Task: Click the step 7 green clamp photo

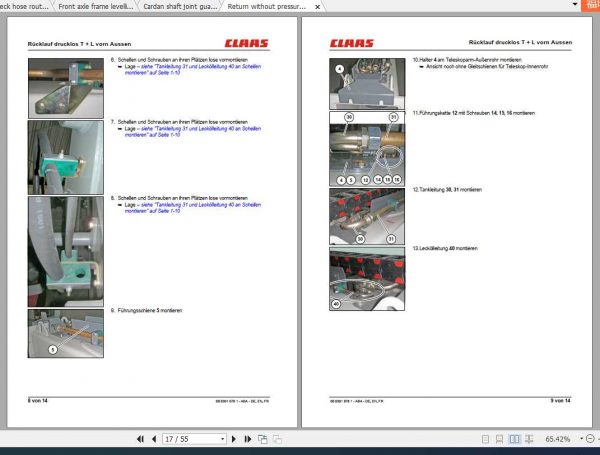Action: point(66,157)
